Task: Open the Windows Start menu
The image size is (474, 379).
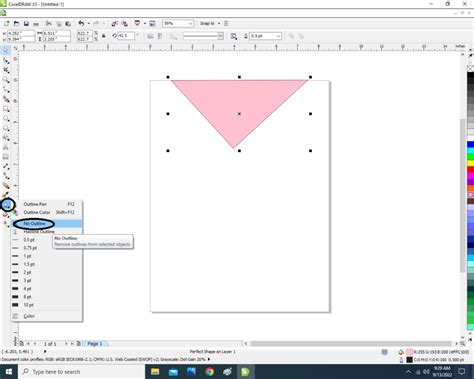Action: coord(9,371)
